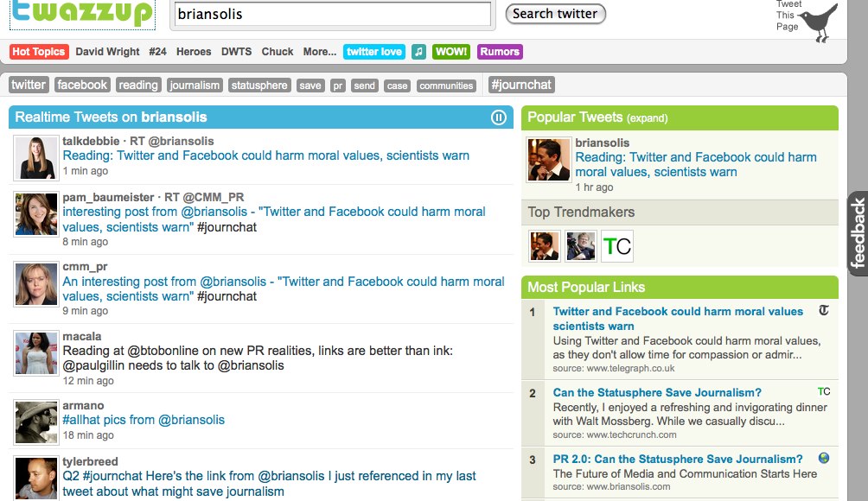The height and width of the screenshot is (501, 868).
Task: Select the Rumors tag
Action: coord(500,52)
